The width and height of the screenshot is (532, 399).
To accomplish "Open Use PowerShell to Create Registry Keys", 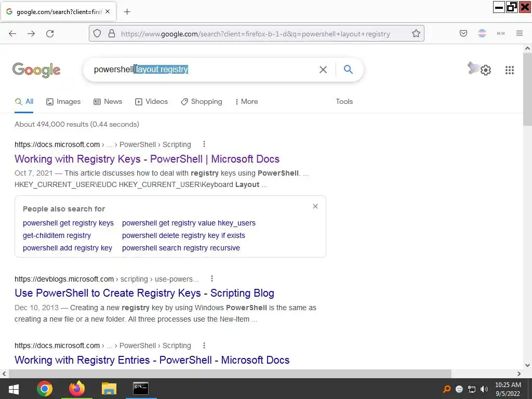I will [x=144, y=293].
